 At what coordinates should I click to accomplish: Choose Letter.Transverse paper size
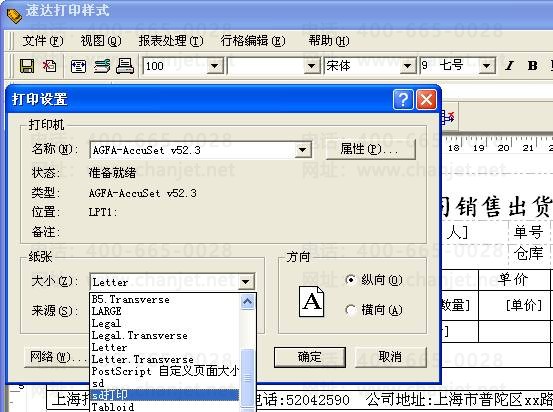165,359
